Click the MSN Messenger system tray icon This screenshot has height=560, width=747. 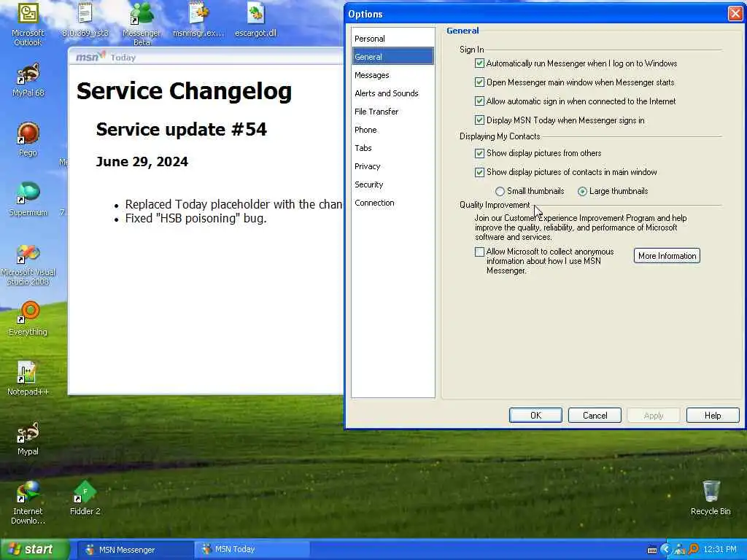pos(680,549)
